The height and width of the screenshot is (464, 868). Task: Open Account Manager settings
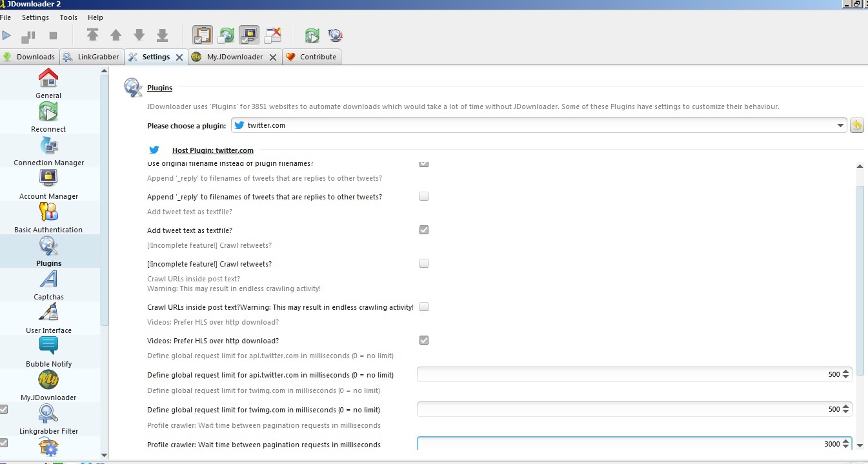pyautogui.click(x=49, y=185)
